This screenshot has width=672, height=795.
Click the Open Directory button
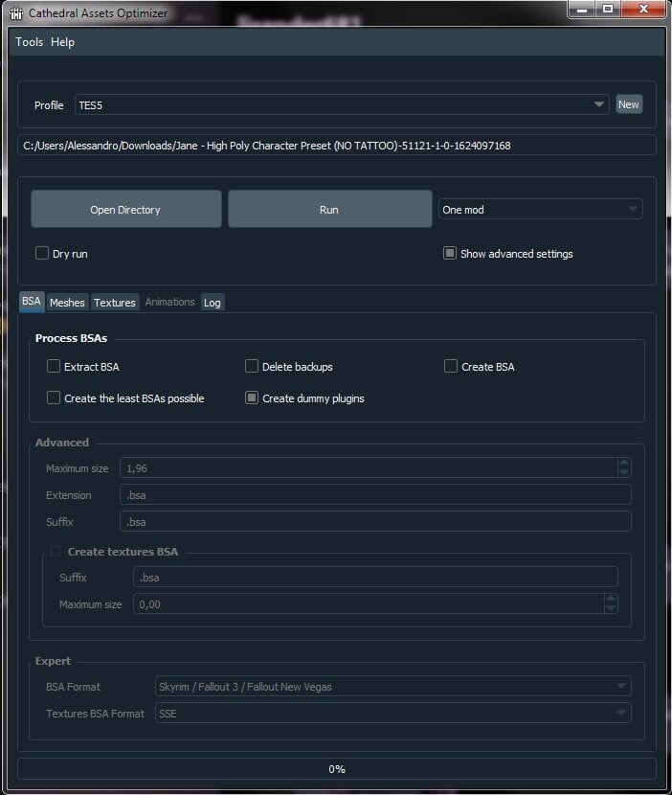[x=126, y=210]
